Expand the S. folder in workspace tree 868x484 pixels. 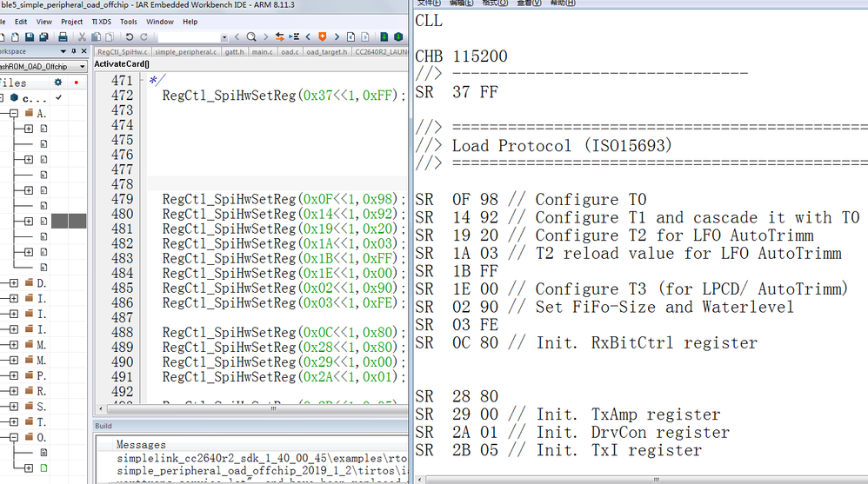pyautogui.click(x=14, y=407)
